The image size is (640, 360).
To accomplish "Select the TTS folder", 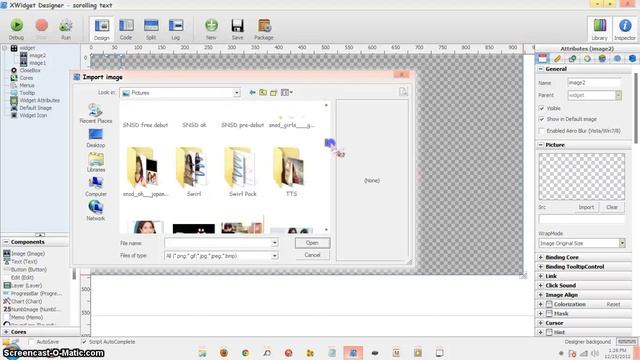I will (291, 172).
